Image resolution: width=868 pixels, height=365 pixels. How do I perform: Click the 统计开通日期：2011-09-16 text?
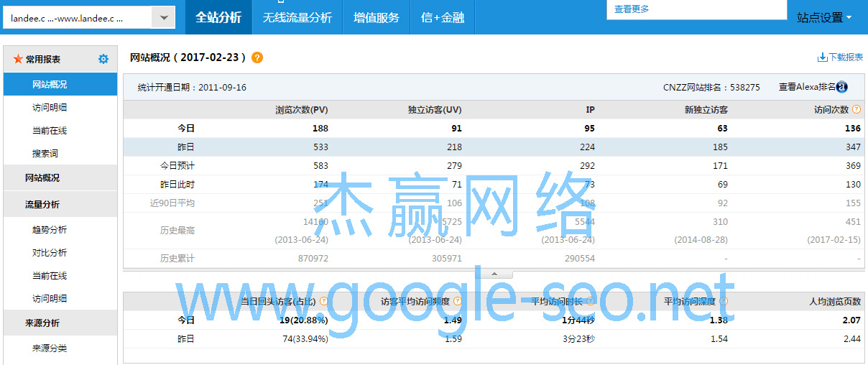(x=192, y=87)
